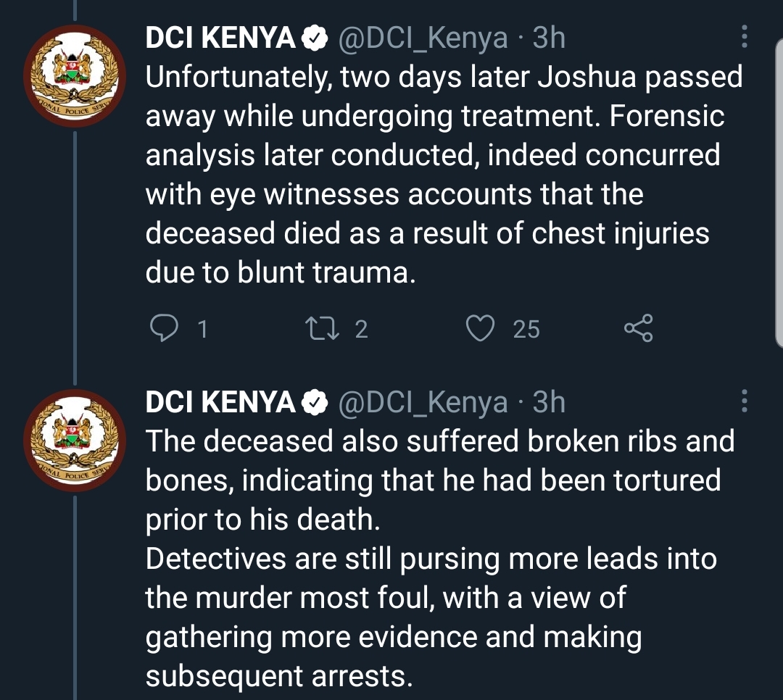Image resolution: width=783 pixels, height=700 pixels.
Task: Click DCI KENYA name on the first tweet
Action: [220, 39]
